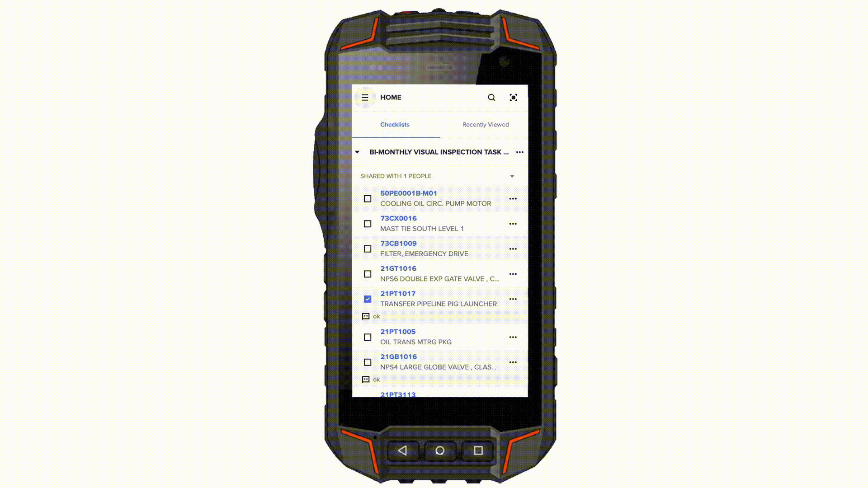The height and width of the screenshot is (488, 868).
Task: Select the Checklists tab
Action: [395, 124]
